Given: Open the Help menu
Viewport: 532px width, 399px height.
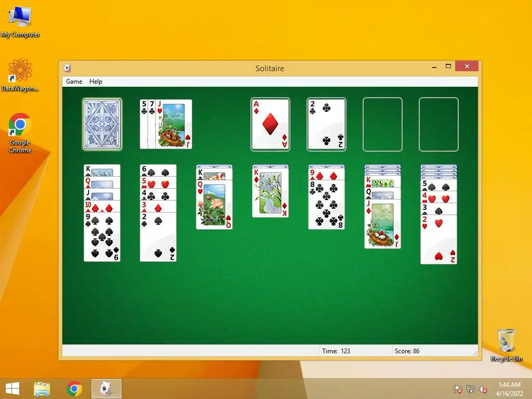Looking at the screenshot, I should coord(96,82).
